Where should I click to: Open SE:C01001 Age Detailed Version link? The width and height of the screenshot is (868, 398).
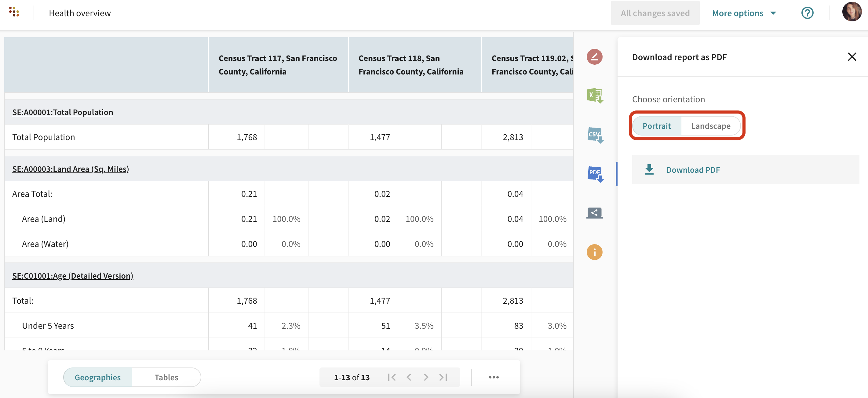(73, 276)
